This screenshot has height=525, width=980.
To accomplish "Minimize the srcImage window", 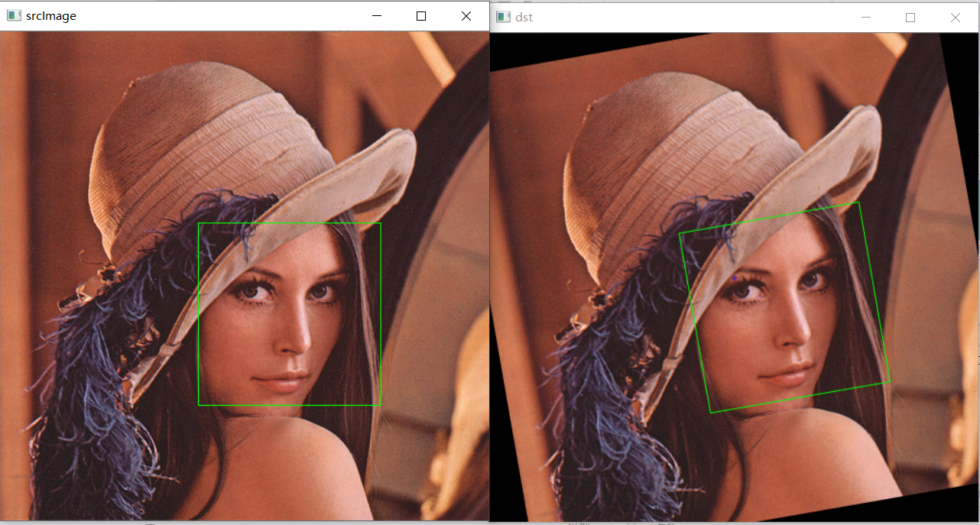I will point(375,15).
